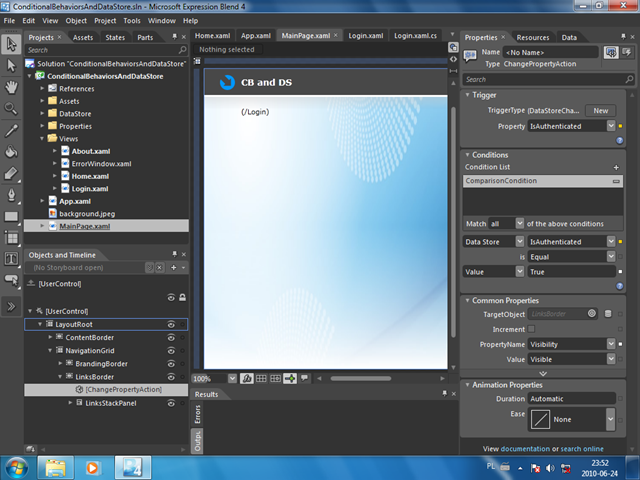The width and height of the screenshot is (640, 480).
Task: Open the Match all dropdown
Action: click(x=519, y=224)
